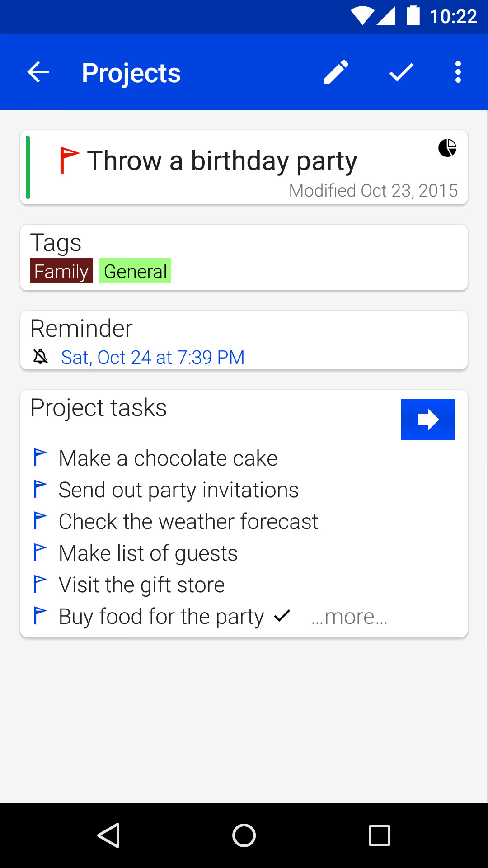The width and height of the screenshot is (488, 868).
Task: Select the Family tag
Action: click(x=61, y=271)
